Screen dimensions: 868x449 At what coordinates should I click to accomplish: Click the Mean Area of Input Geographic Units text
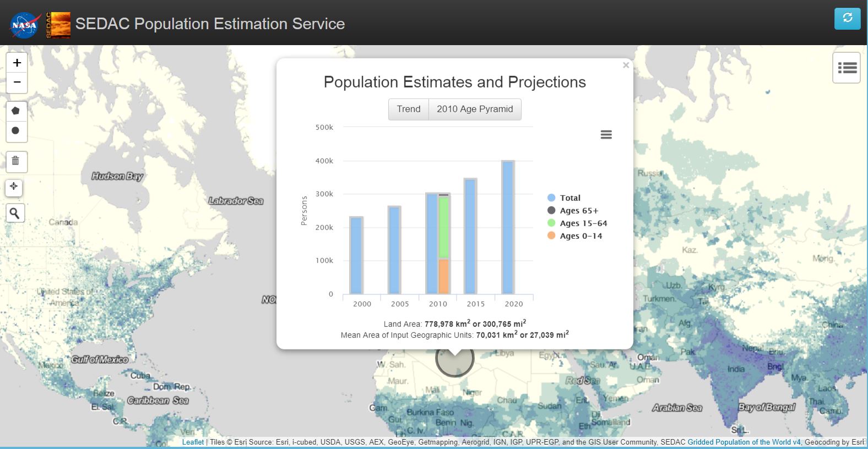455,335
